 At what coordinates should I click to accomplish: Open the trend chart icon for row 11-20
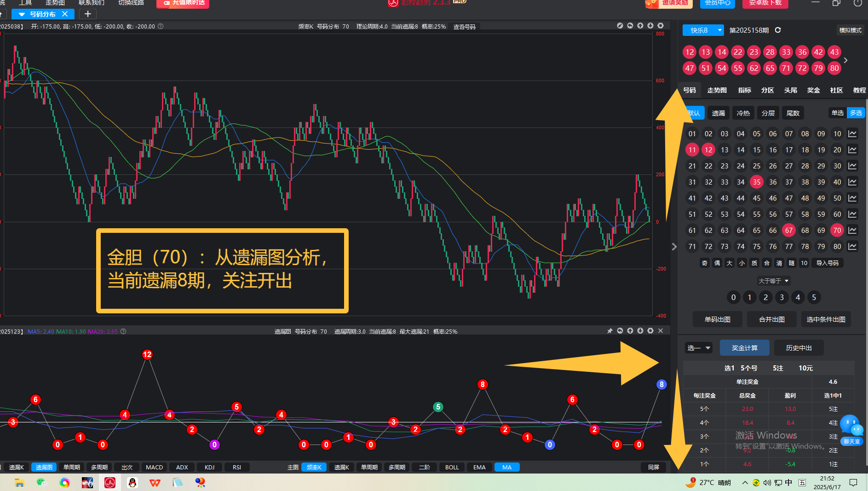pyautogui.click(x=852, y=150)
